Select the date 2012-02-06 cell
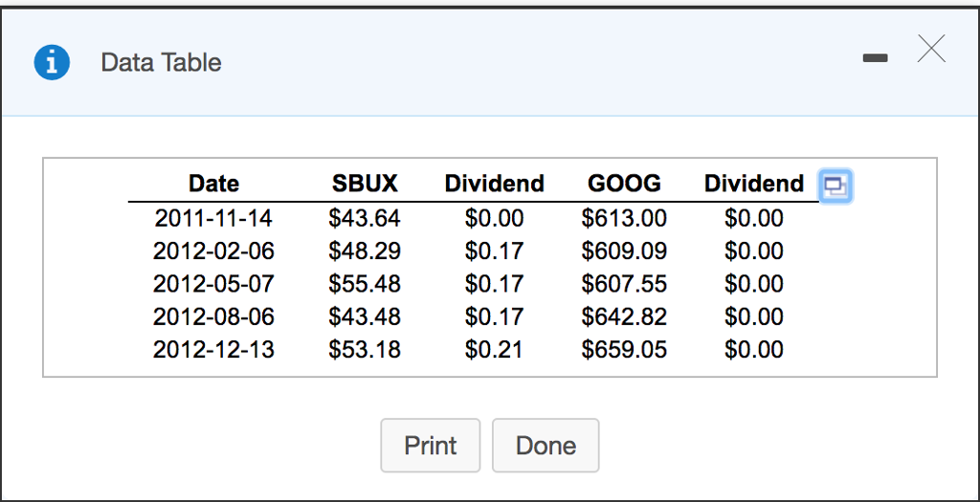 [x=213, y=251]
